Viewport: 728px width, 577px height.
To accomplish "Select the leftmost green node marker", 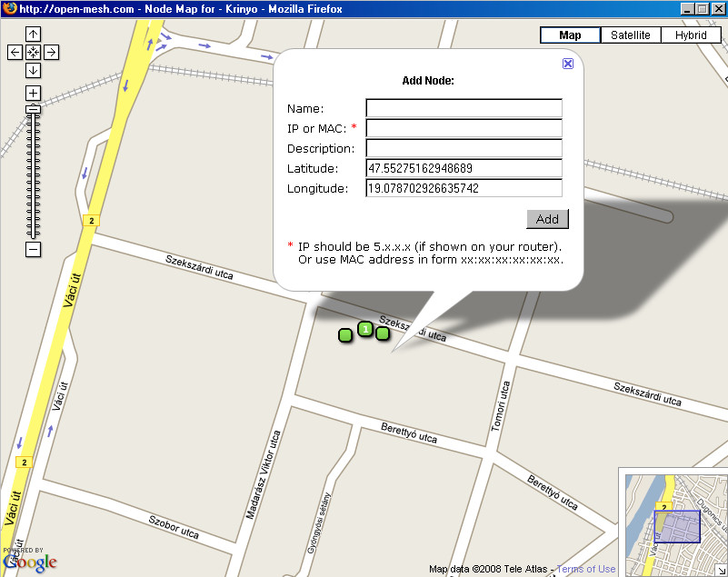I will [345, 335].
